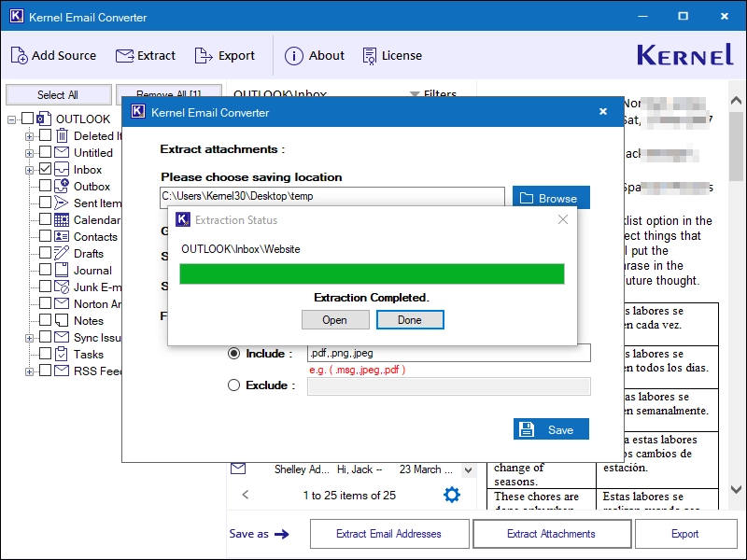The height and width of the screenshot is (560, 747).
Task: Click the Extract envelope icon in toolbar
Action: pos(125,56)
